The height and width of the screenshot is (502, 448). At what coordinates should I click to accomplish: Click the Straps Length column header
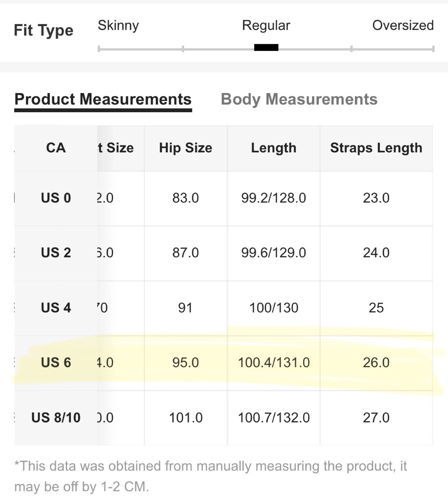[x=377, y=148]
